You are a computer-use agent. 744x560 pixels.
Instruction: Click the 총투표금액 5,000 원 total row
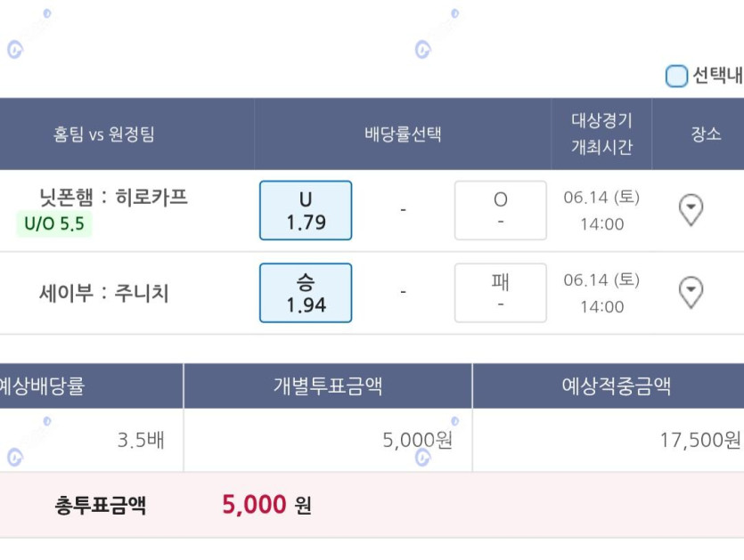(372, 505)
